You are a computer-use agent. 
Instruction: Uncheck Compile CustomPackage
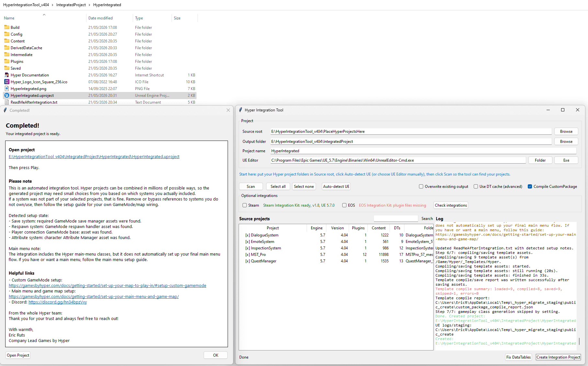pyautogui.click(x=530, y=187)
